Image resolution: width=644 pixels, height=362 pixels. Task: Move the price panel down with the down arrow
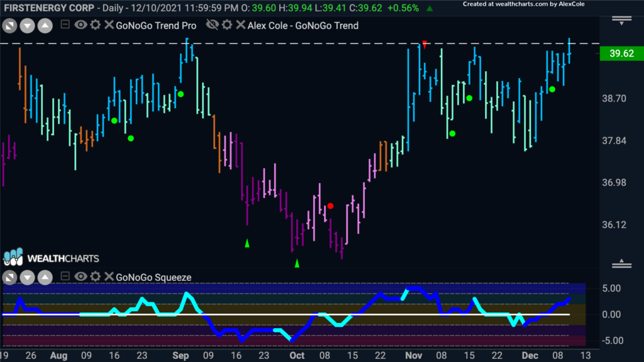tap(28, 26)
